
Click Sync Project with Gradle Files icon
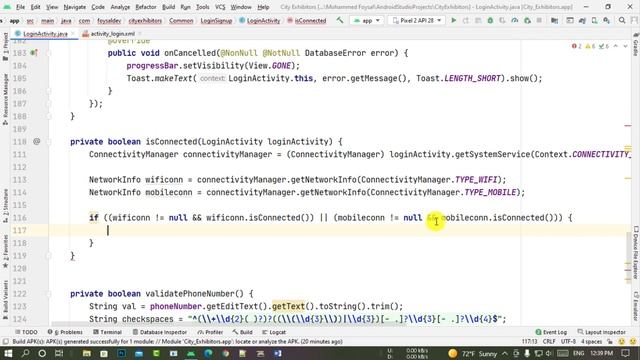click(582, 20)
